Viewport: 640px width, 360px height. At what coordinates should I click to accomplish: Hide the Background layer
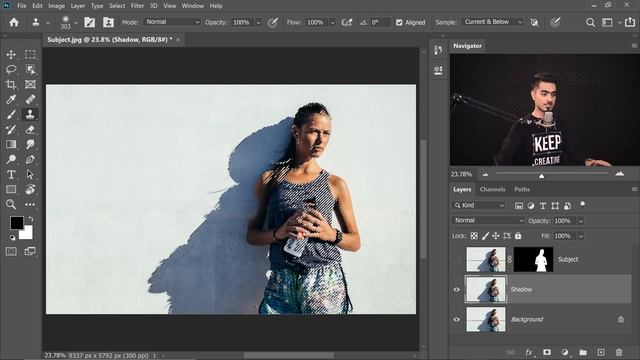[457, 320]
